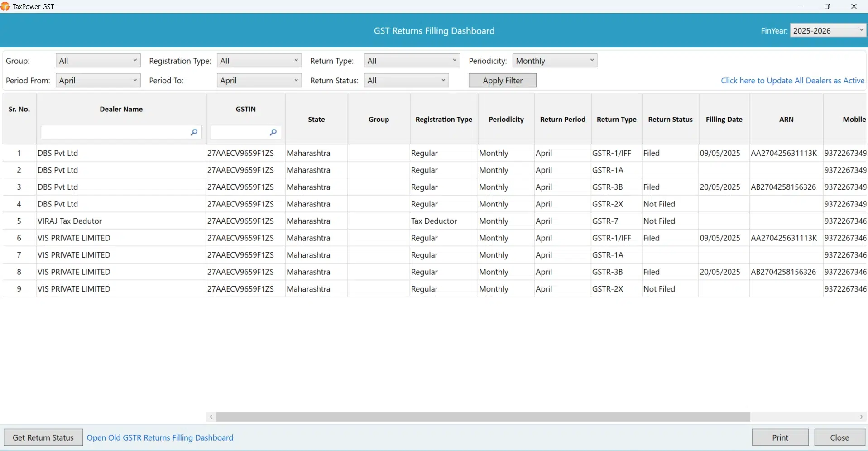This screenshot has width=868, height=451.
Task: Click the Return Status column header
Action: point(670,120)
